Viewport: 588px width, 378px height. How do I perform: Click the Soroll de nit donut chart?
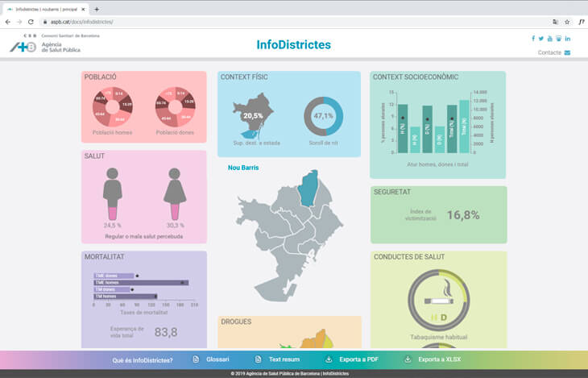323,116
